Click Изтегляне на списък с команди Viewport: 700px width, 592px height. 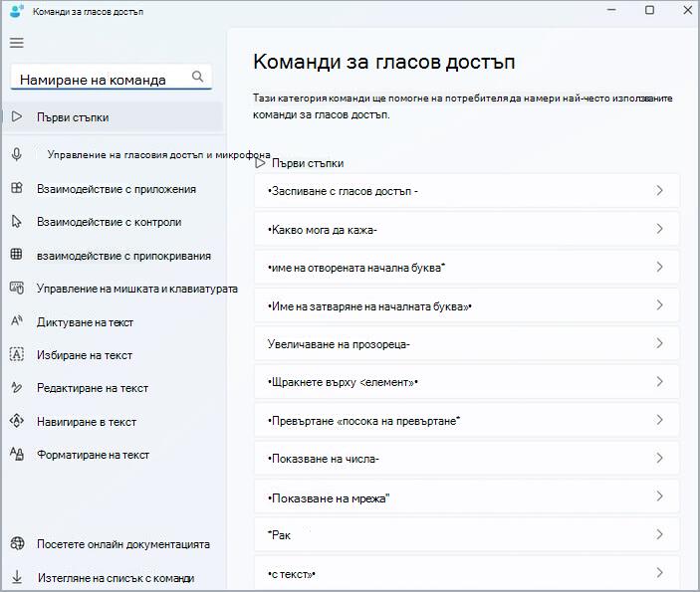[x=117, y=578]
